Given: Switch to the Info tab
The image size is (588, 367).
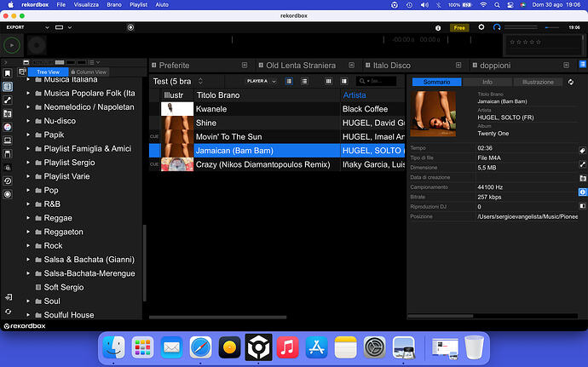Looking at the screenshot, I should 487,82.
